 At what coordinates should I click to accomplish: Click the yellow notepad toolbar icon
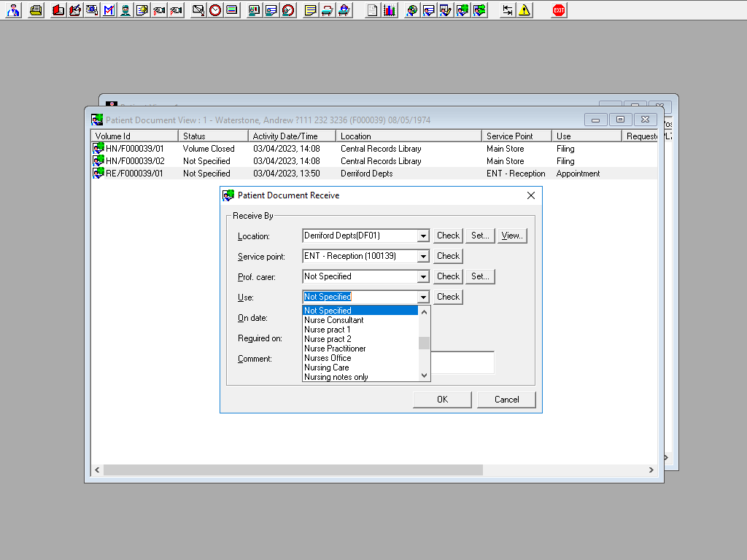point(310,10)
